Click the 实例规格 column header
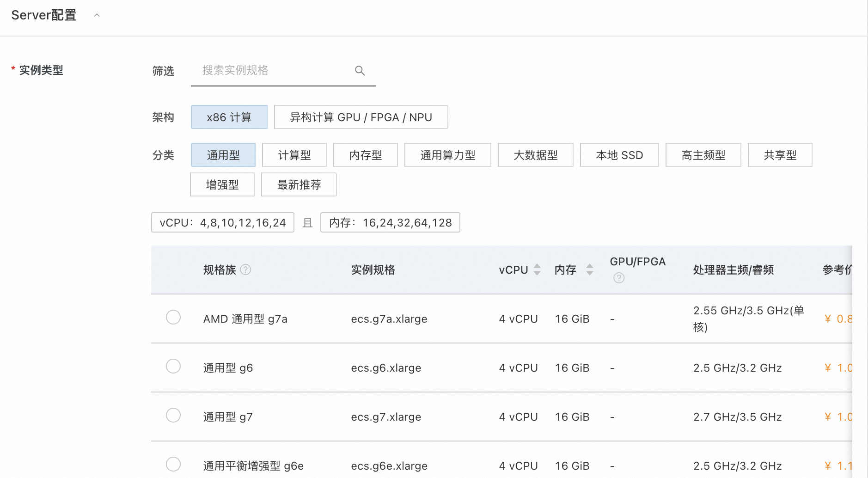Screen dimensions: 868x478 click(373, 270)
